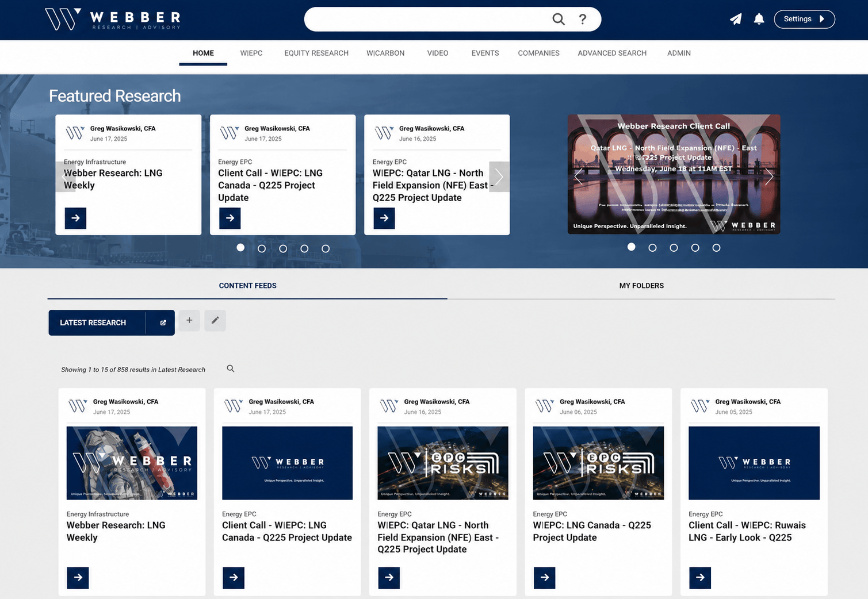Viewport: 868px width, 599px height.
Task: Switch to MY FOLDERS tab
Action: pos(641,286)
